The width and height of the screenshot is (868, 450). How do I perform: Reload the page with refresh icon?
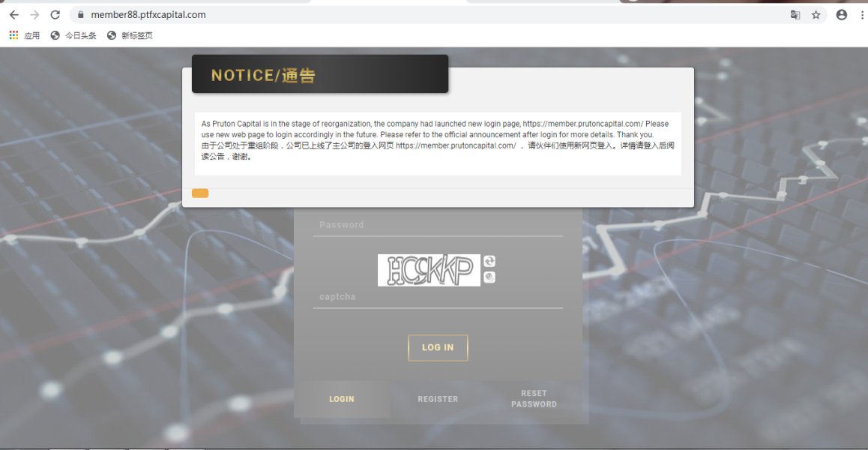click(x=55, y=15)
